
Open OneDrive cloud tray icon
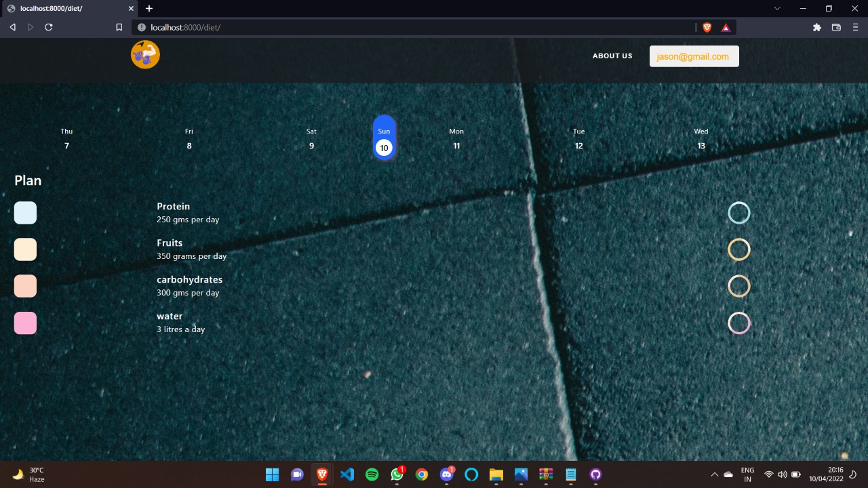point(729,474)
